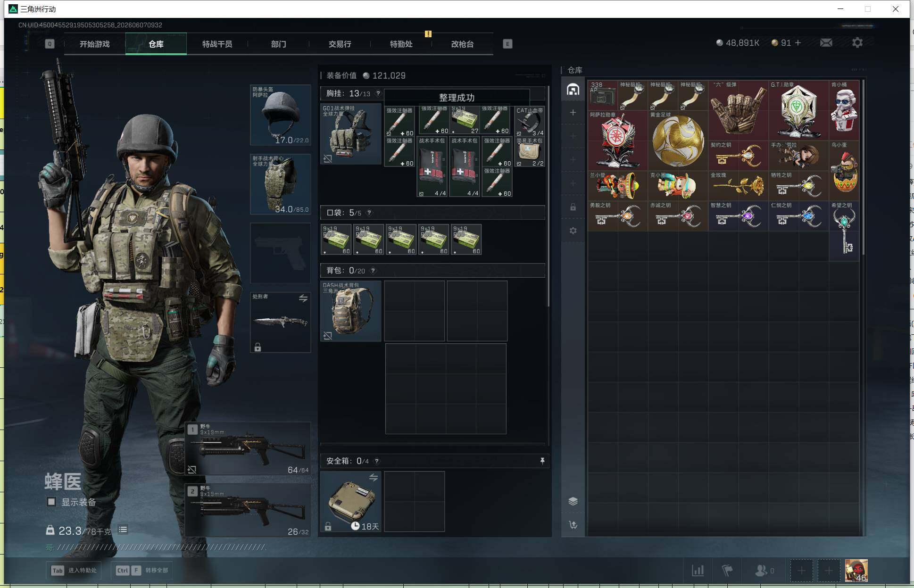Open the friends icon showing 0

click(764, 571)
